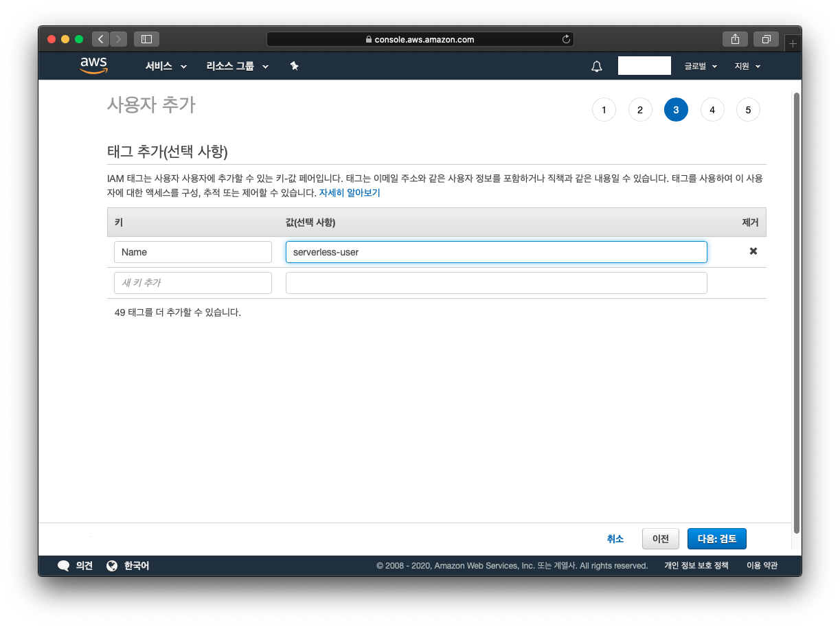This screenshot has width=840, height=627.
Task: Click the 의견 feedback speech bubble icon
Action: (65, 565)
